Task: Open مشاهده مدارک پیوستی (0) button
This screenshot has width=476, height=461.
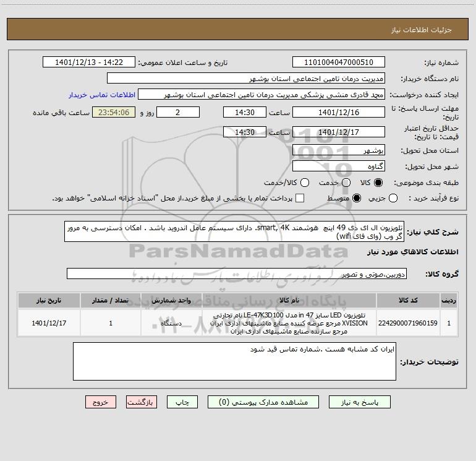Action: [x=263, y=402]
